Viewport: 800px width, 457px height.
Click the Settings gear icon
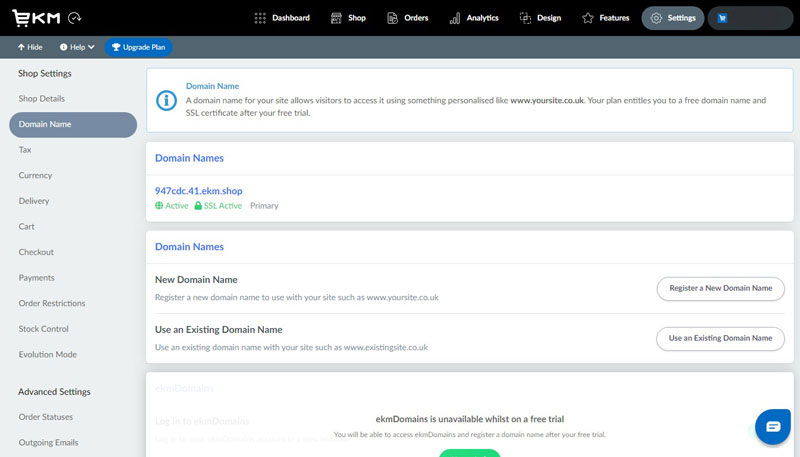coord(656,18)
